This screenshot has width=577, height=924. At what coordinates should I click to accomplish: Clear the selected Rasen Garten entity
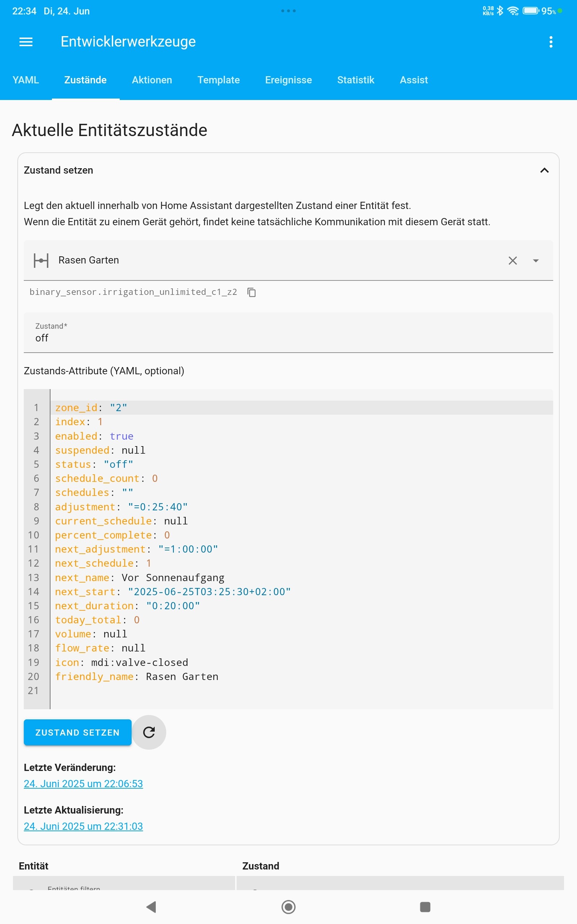512,260
